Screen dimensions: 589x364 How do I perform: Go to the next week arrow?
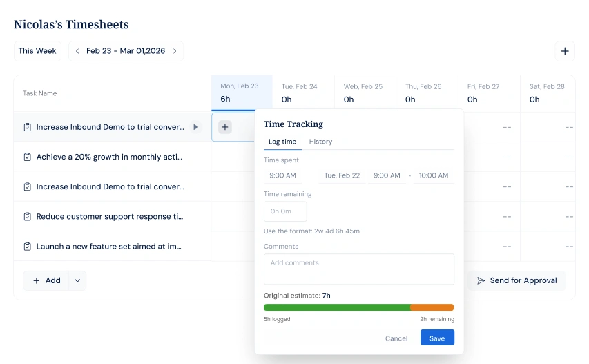pos(175,51)
